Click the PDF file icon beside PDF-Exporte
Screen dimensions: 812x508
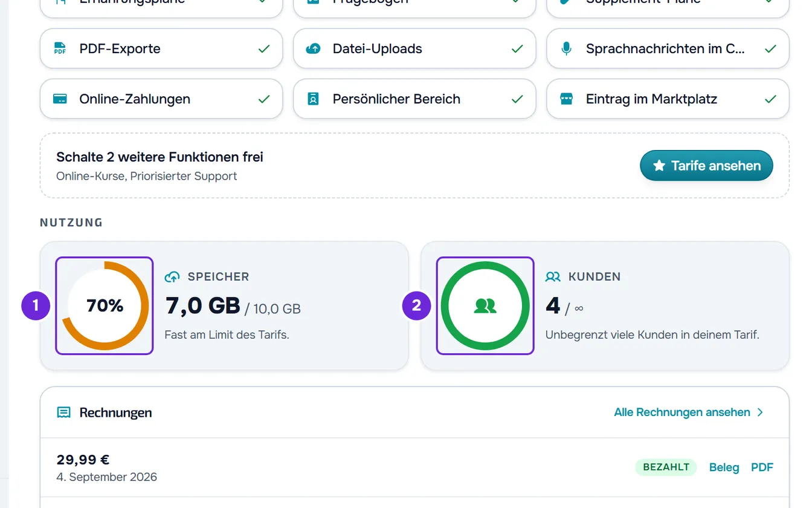point(60,49)
